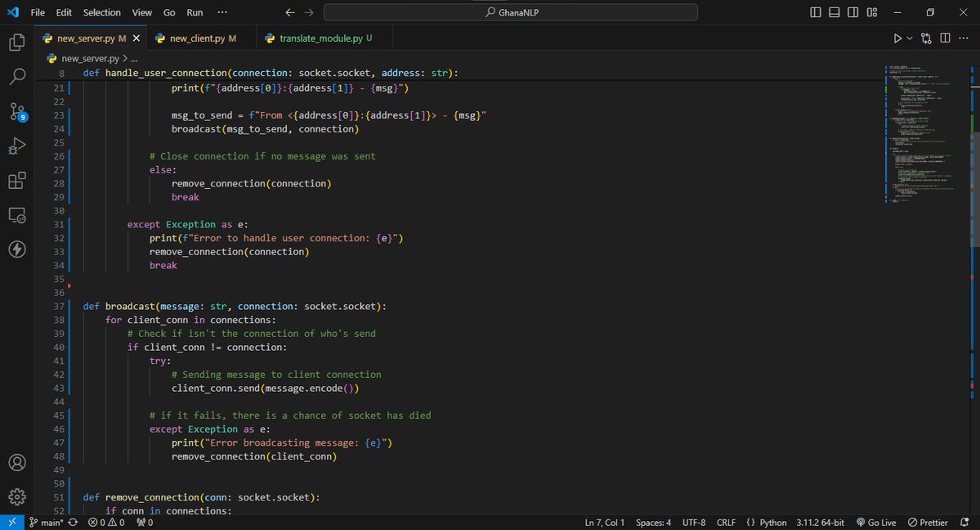The image size is (980, 530).
Task: Click line number 31 in gutter
Action: [x=59, y=224]
